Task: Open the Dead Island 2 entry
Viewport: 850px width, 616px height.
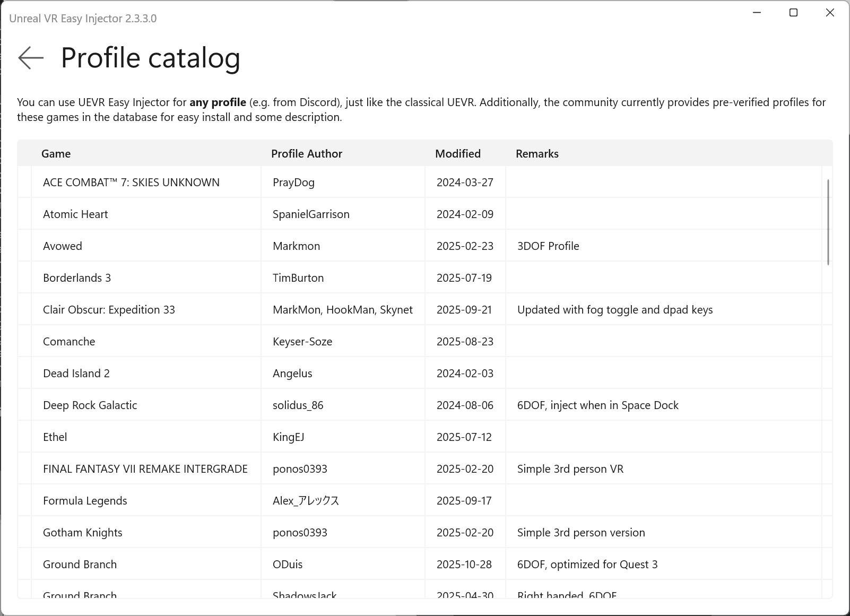Action: pos(212,373)
